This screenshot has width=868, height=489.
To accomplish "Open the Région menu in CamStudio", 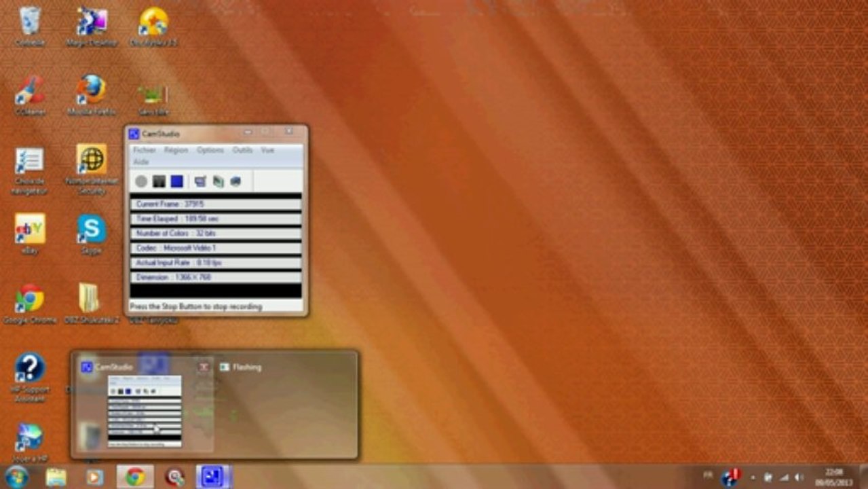I will tap(176, 150).
